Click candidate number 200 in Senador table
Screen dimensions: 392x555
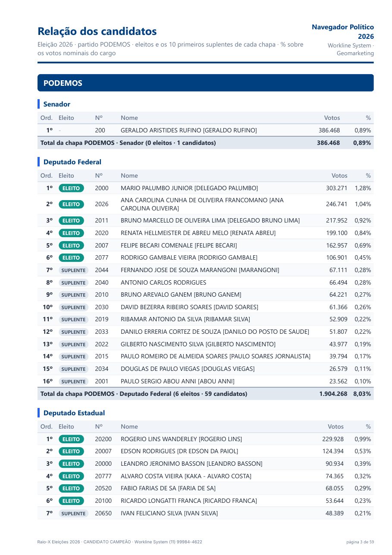[x=100, y=130]
